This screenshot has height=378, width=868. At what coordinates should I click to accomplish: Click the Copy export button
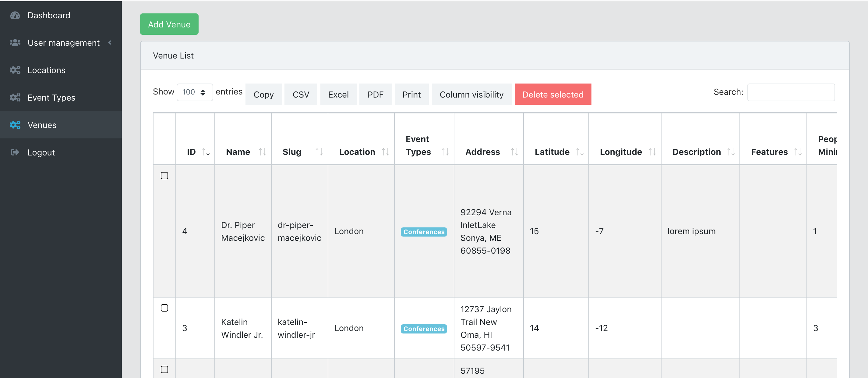tap(263, 93)
